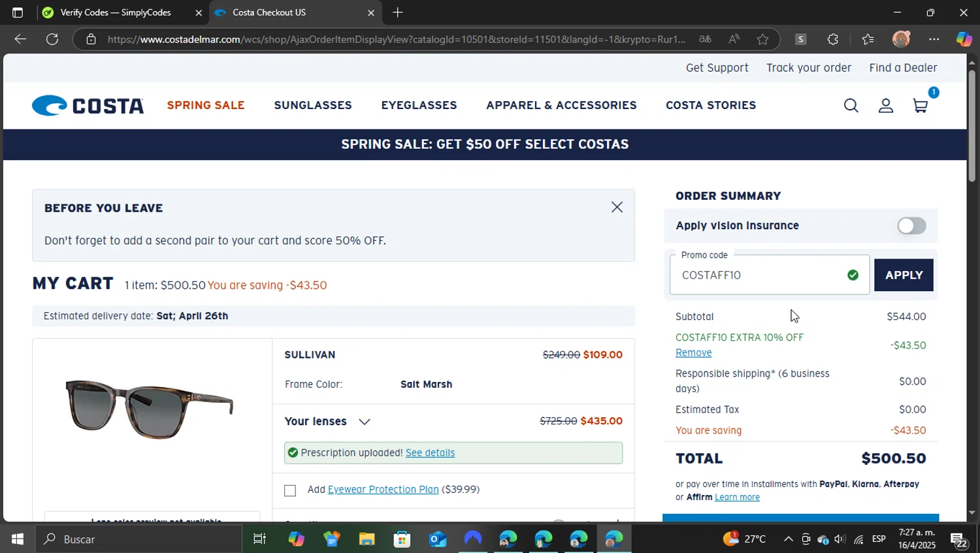Image resolution: width=980 pixels, height=553 pixels.
Task: Open the Sunglasses menu
Action: point(313,105)
